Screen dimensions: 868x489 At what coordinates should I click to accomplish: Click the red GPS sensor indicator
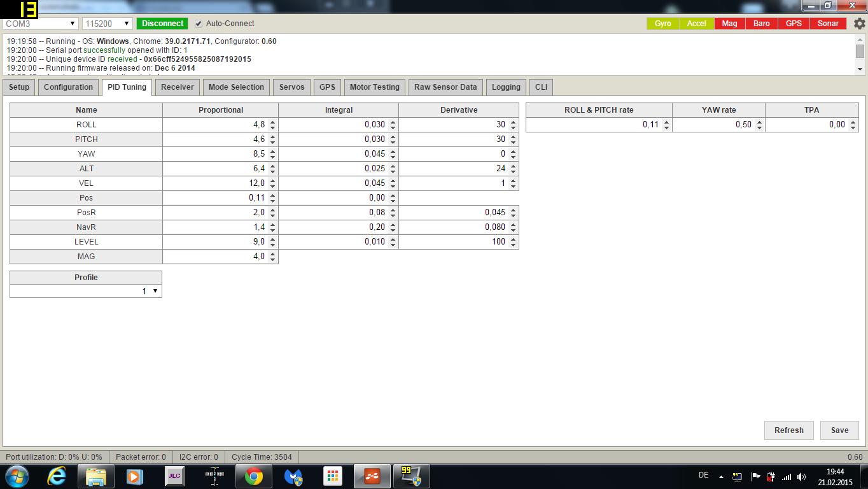[x=793, y=24]
